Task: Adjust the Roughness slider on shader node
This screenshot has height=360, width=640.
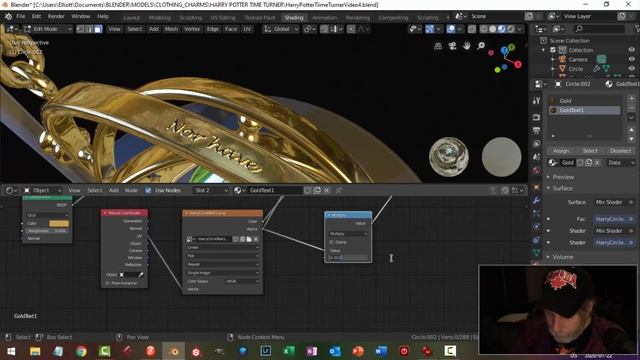Action: click(x=47, y=231)
